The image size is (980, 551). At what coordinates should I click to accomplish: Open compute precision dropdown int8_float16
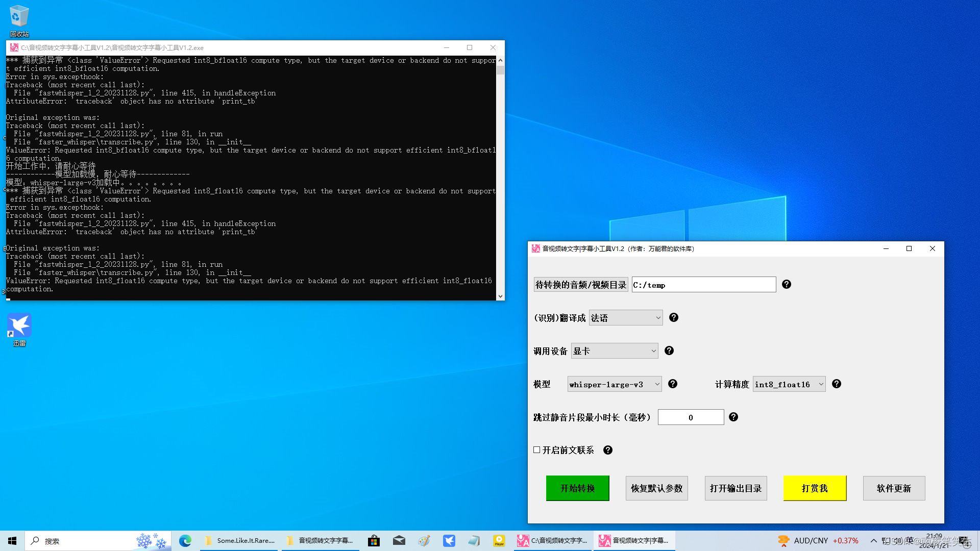coord(789,384)
